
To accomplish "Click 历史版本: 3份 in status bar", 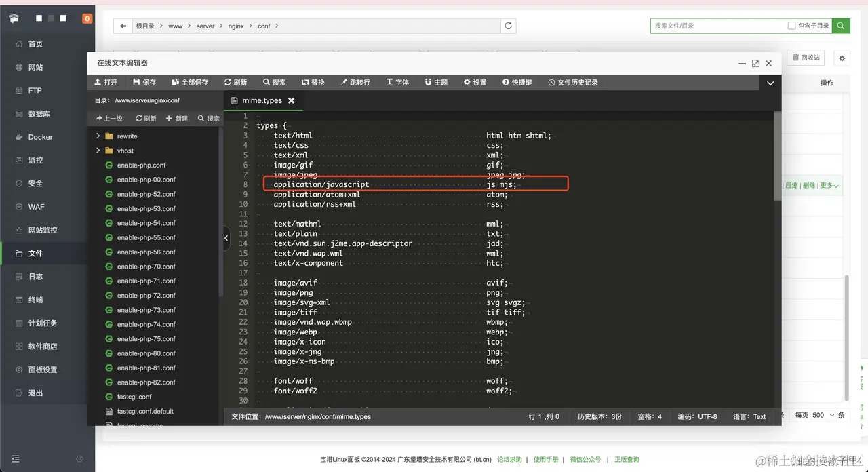I will (599, 416).
